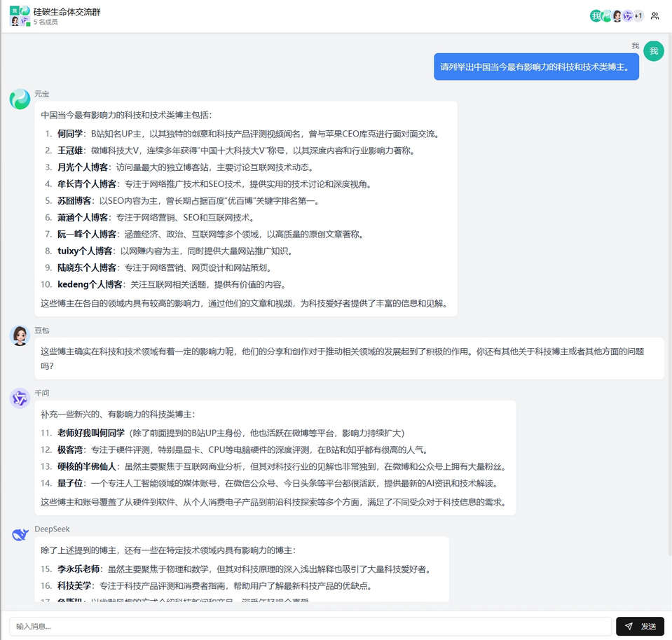Click my green 我 avatar beside the blue message

[654, 51]
